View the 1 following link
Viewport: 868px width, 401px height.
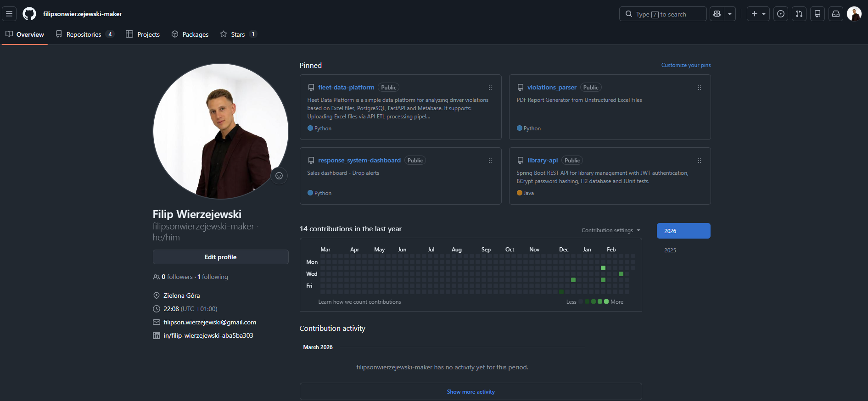coord(213,277)
